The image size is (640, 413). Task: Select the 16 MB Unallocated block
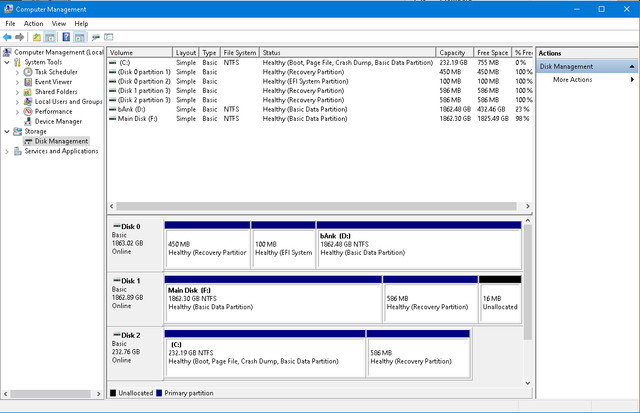pos(500,300)
